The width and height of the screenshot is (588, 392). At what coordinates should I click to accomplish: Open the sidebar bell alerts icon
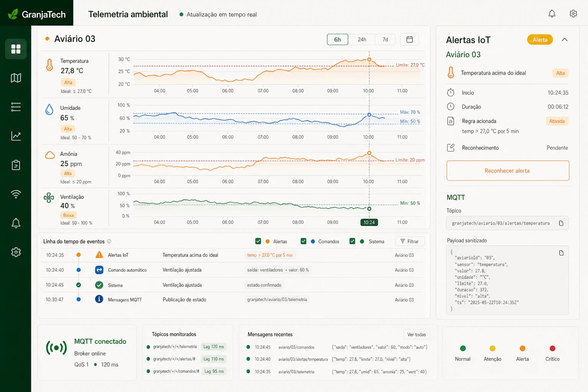16,223
